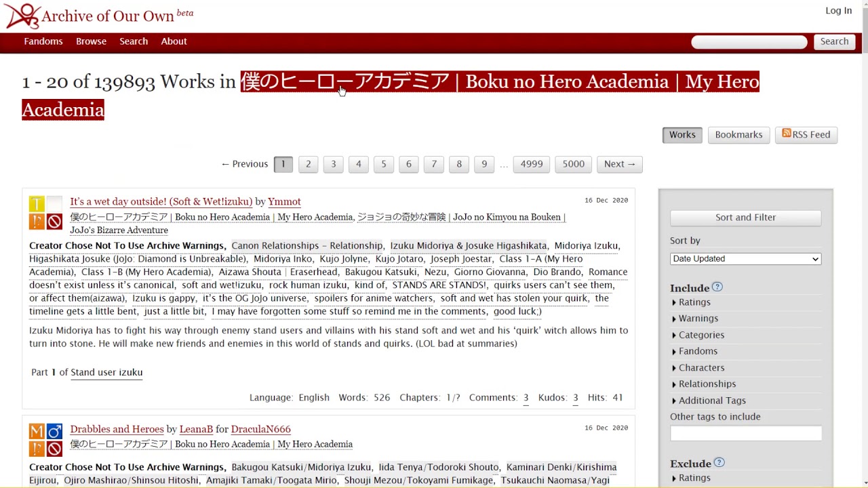Image resolution: width=868 pixels, height=488 pixels.
Task: Click the site search input field
Action: [749, 42]
